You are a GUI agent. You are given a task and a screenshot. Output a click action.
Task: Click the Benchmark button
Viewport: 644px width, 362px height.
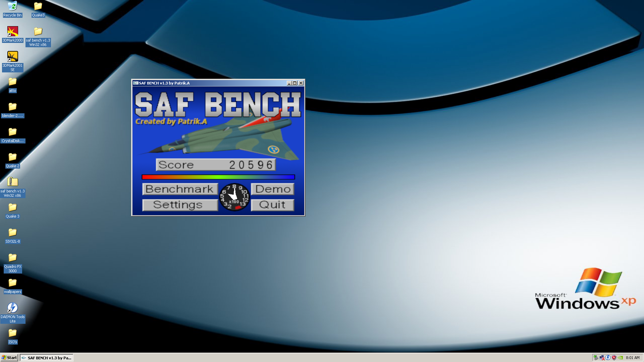pyautogui.click(x=180, y=189)
